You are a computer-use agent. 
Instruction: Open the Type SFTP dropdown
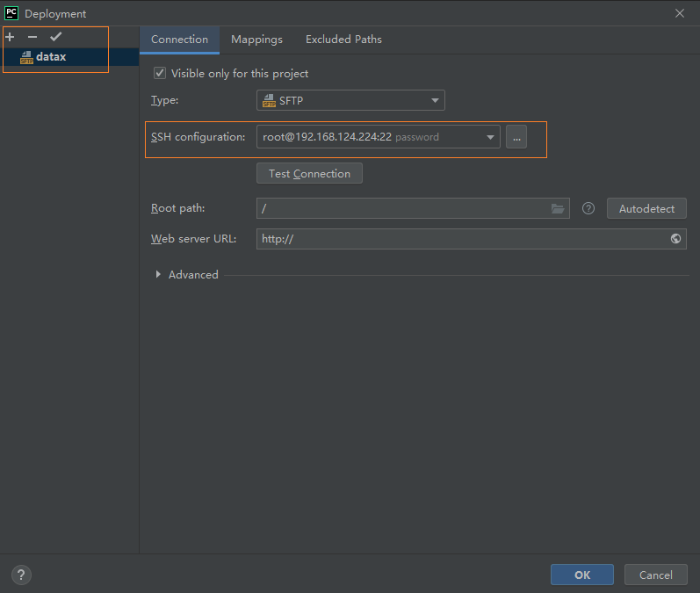point(350,100)
